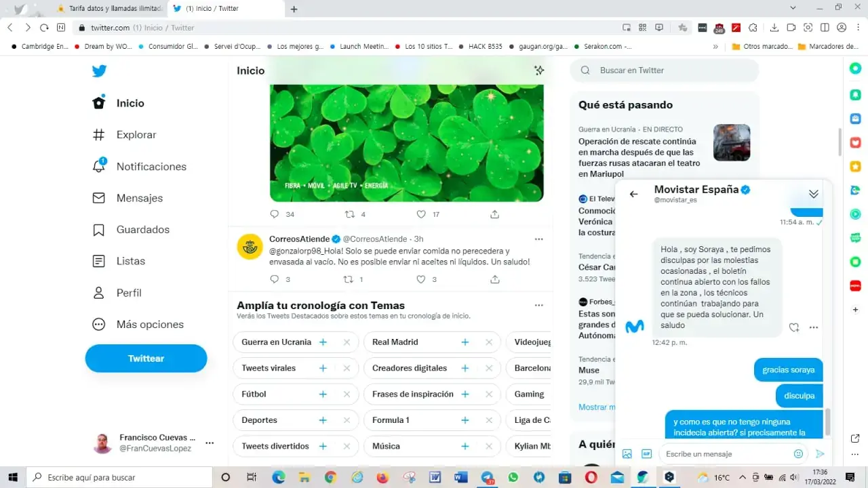Click the Twitter bird logo
This screenshot has width=868, height=488.
[x=99, y=71]
